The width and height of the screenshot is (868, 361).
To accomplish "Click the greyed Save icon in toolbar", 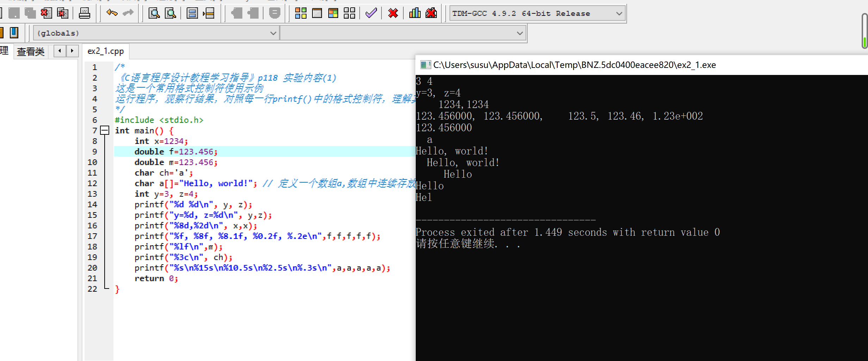I will click(14, 13).
